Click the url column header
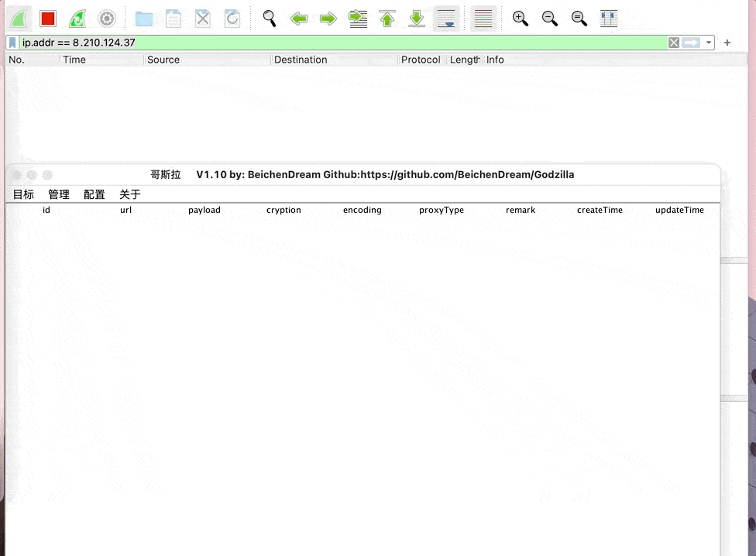This screenshot has height=556, width=756. tap(125, 210)
